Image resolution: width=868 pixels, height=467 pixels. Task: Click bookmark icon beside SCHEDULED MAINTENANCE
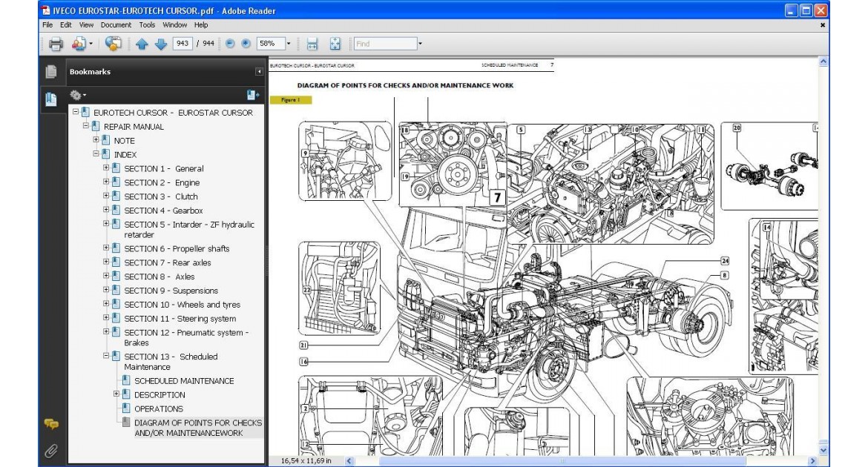pos(126,381)
